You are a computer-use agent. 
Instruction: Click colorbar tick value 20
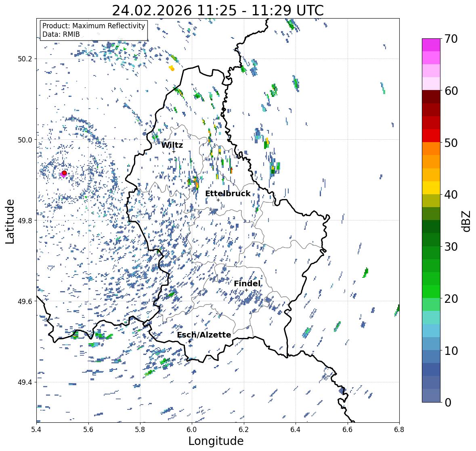coord(451,298)
